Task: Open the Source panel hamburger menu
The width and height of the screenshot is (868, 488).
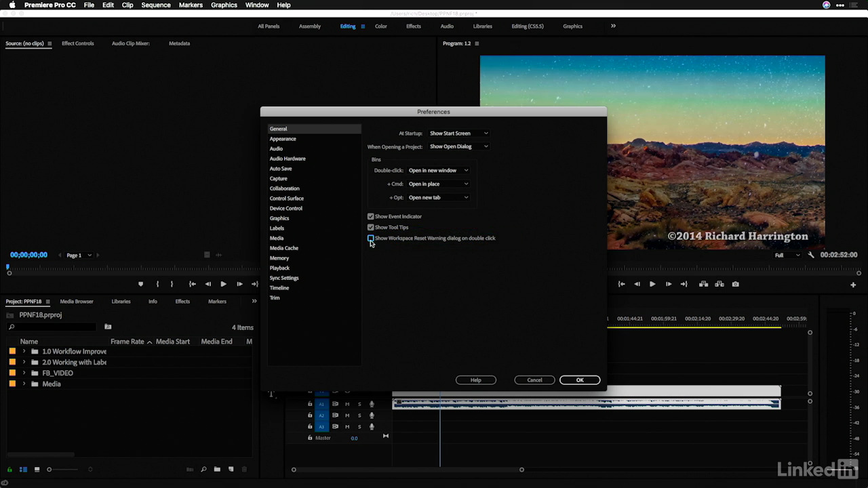Action: (x=50, y=43)
